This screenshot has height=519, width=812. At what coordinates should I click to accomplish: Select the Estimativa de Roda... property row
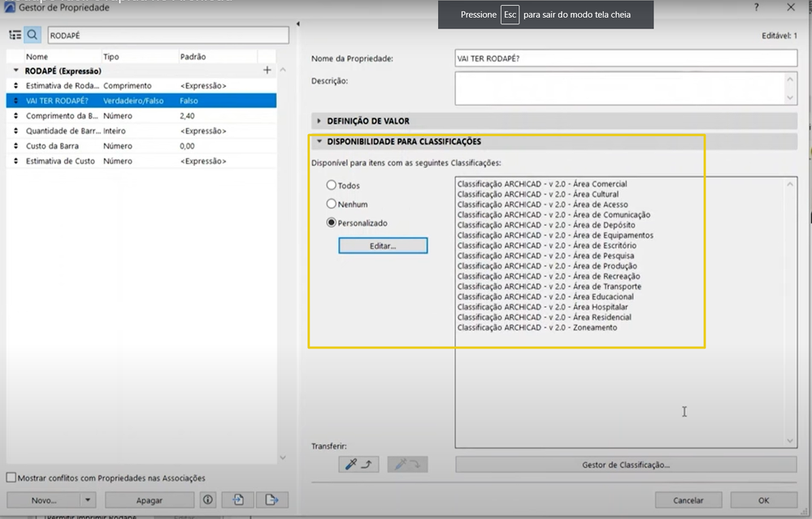[141, 86]
